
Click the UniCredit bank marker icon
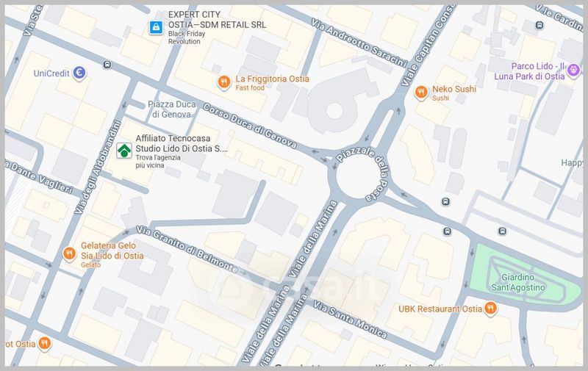click(x=79, y=73)
